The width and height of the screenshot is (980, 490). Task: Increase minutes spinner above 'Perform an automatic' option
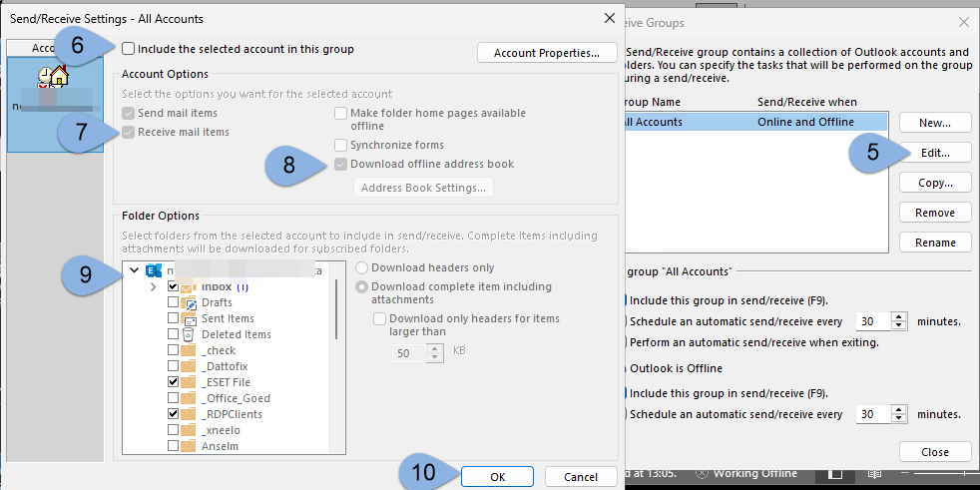(x=898, y=317)
